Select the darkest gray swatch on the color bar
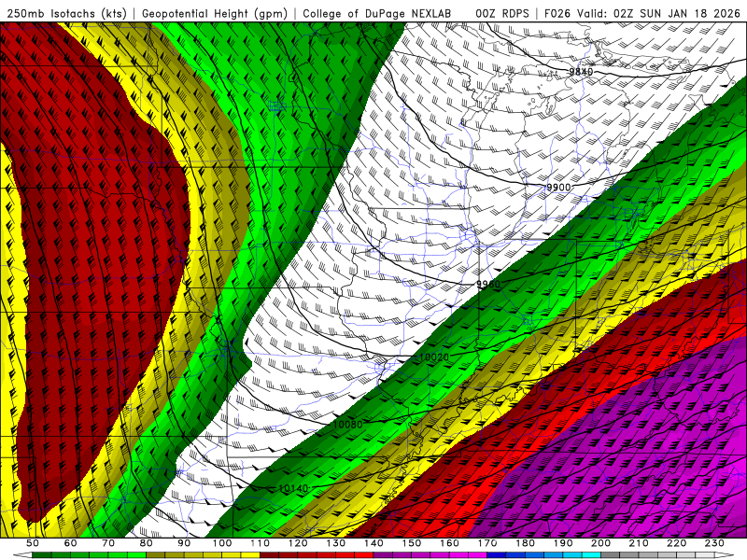747x560 pixels. [611, 555]
